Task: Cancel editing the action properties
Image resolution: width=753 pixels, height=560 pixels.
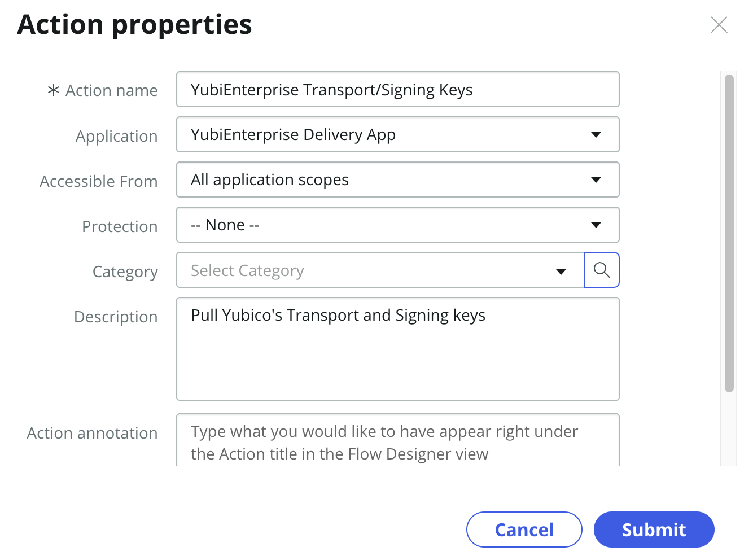Action: pos(524,530)
